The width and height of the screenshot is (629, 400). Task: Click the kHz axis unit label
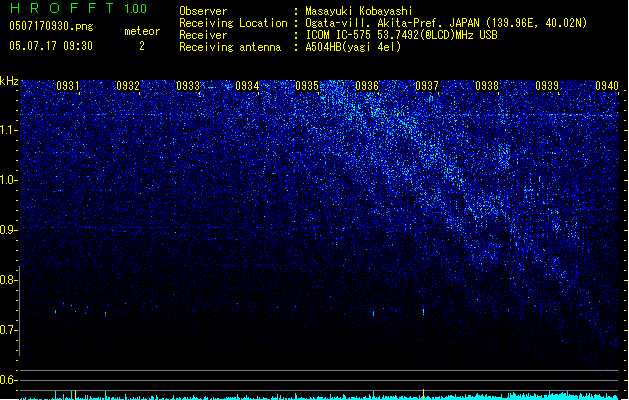click(9, 81)
